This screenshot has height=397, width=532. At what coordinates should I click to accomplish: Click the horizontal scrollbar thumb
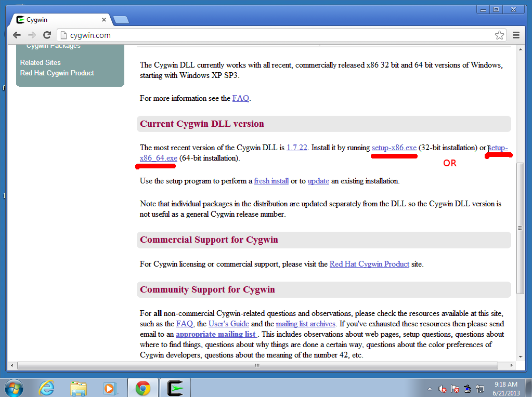[x=257, y=365]
